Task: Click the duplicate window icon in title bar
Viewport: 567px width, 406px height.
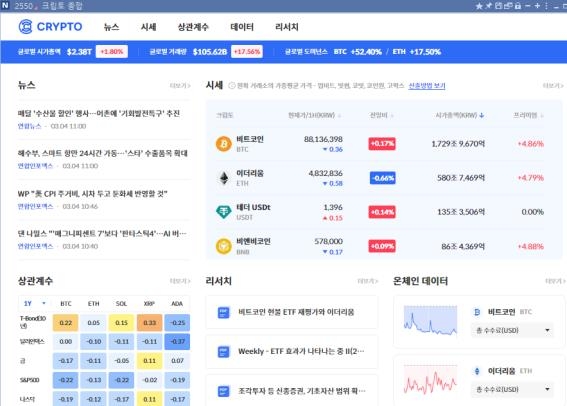Action: (508, 6)
